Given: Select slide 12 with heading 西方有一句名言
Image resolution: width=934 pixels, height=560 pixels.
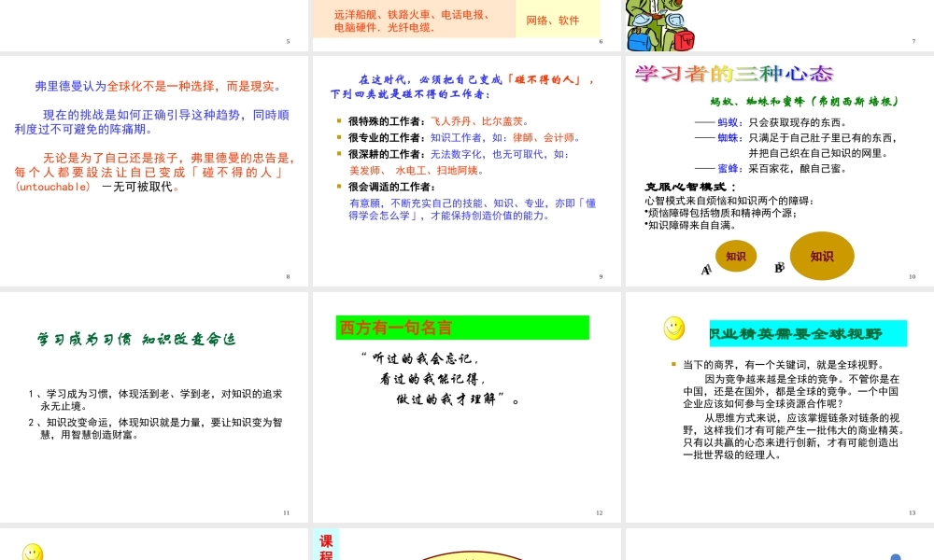Looking at the screenshot, I should point(466,407).
